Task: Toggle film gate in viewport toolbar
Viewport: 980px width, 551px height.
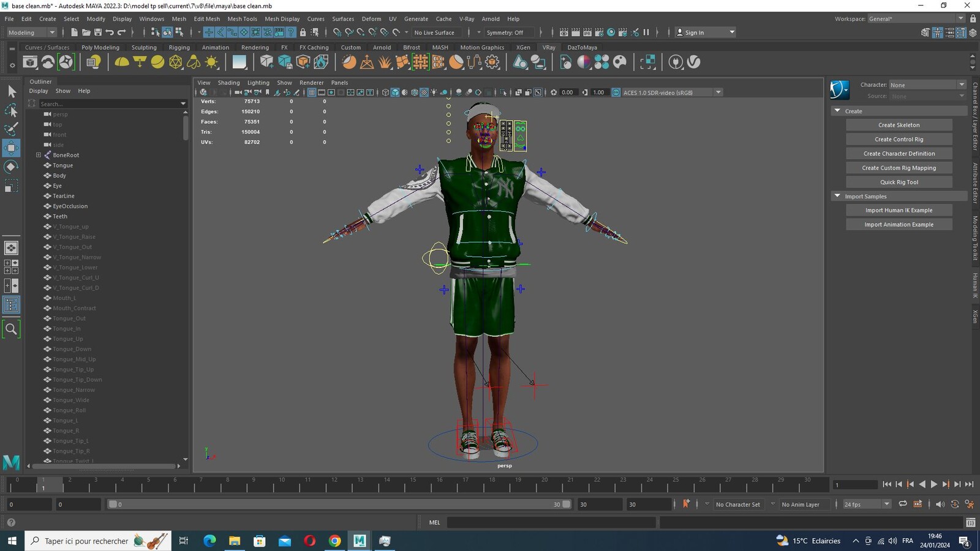Action: pos(322,92)
